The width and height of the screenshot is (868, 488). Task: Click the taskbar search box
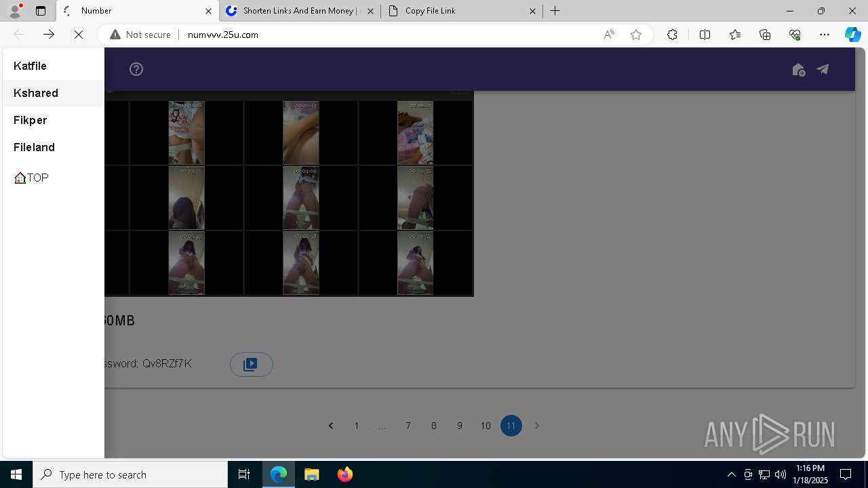point(130,474)
